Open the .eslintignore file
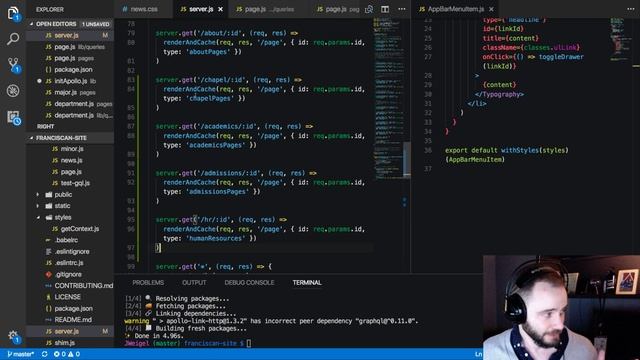This screenshot has width=640, height=360. click(70, 251)
